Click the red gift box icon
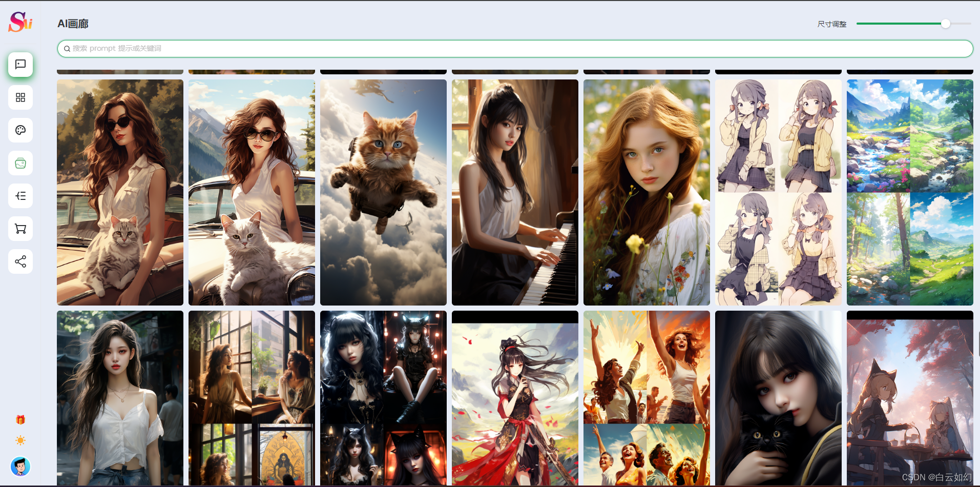This screenshot has width=980, height=487. [x=20, y=420]
